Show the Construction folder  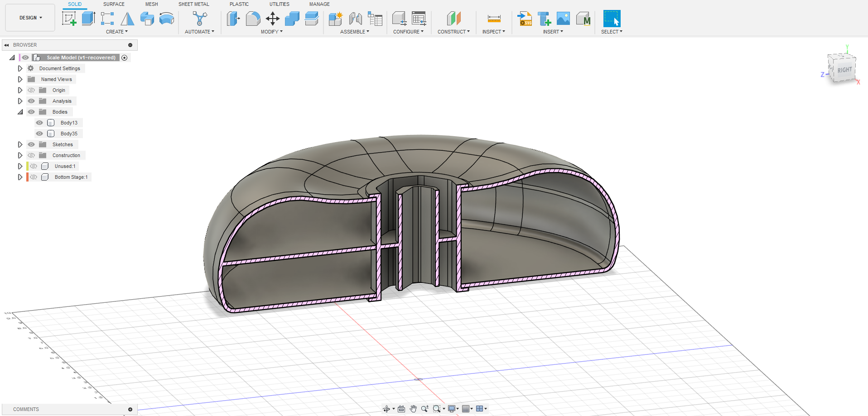coord(31,155)
